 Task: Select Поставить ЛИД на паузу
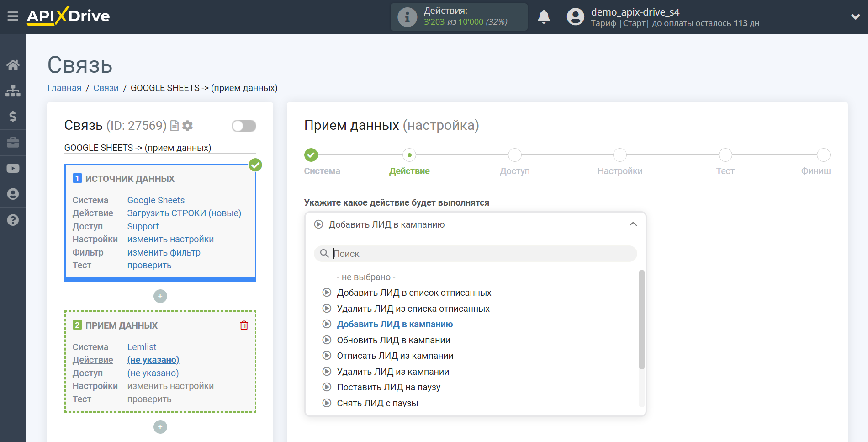click(388, 387)
